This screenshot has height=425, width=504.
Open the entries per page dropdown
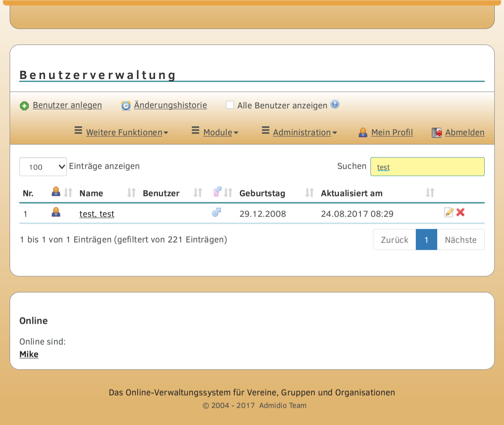(x=43, y=167)
